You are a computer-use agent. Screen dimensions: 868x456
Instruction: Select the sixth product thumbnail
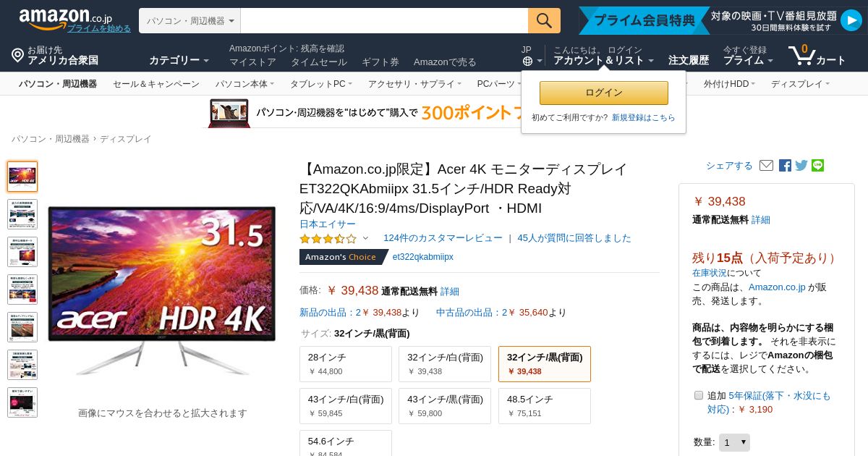22,365
